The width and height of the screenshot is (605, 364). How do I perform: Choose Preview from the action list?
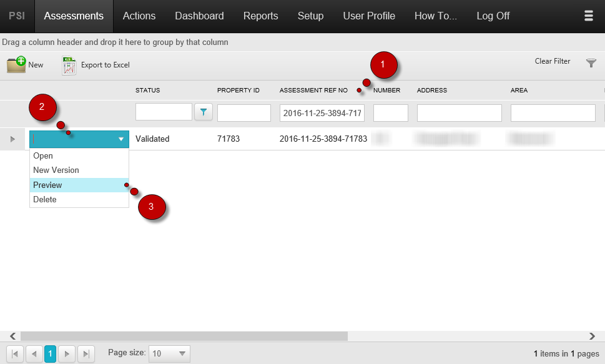(x=79, y=185)
